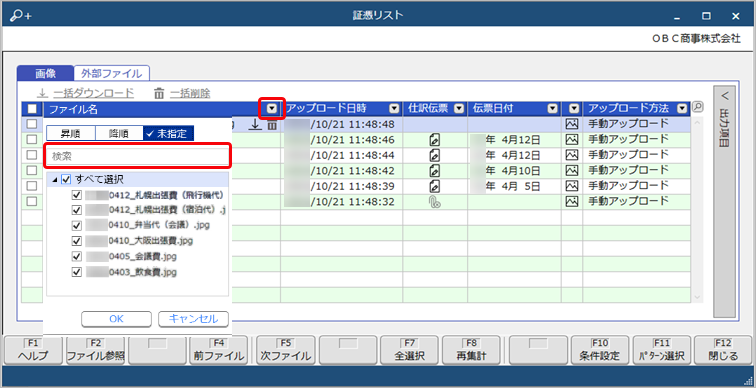
Task: Select 昇順 ascending sort option
Action: (x=70, y=133)
